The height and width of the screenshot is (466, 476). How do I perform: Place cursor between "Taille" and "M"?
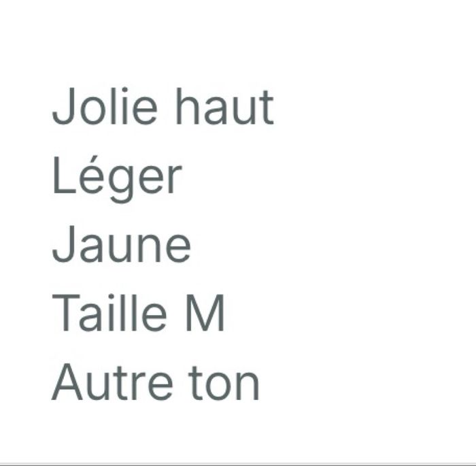point(176,312)
